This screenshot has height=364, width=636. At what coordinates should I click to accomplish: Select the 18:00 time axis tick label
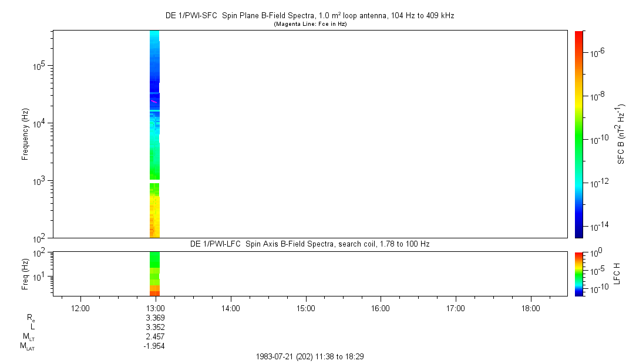[530, 308]
